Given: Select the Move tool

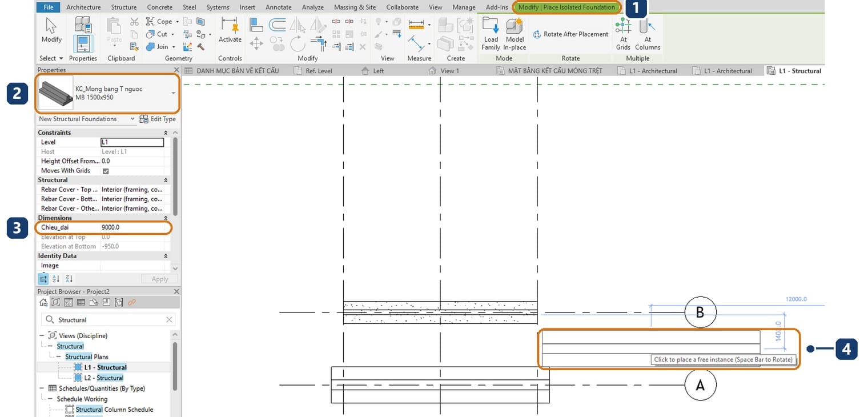Looking at the screenshot, I should pyautogui.click(x=256, y=43).
